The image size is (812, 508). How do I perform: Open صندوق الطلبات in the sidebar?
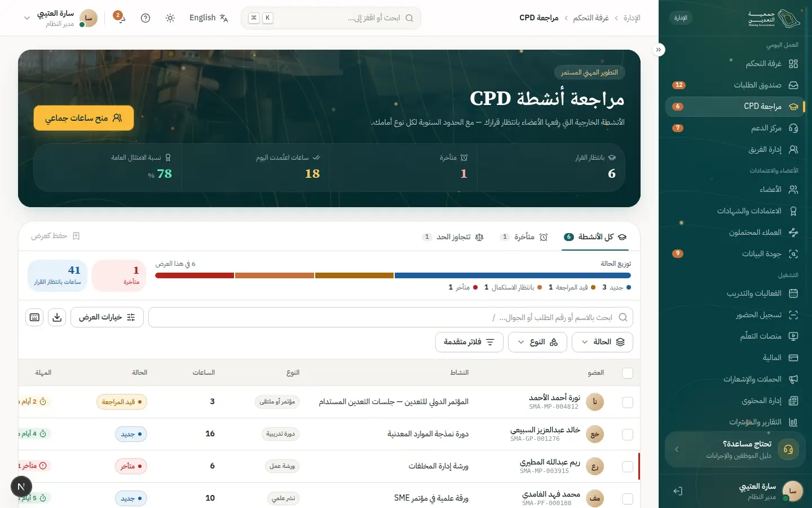point(735,85)
